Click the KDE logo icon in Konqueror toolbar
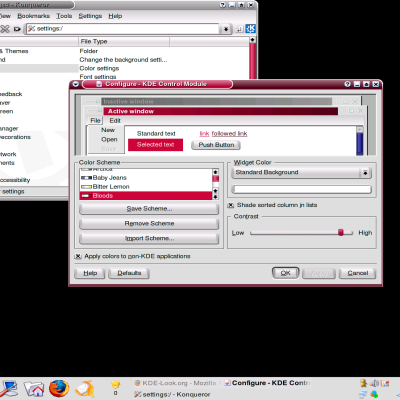This screenshot has height=400, width=400. (251, 29)
